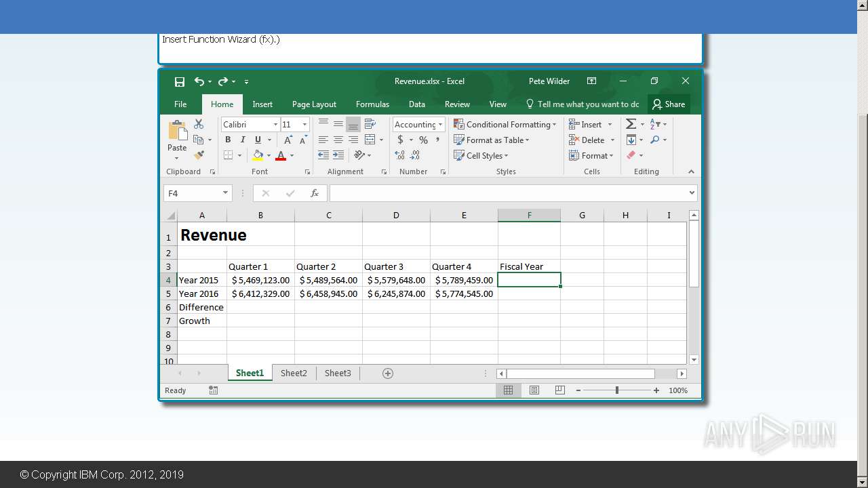Click the Redo arrow icon
The width and height of the screenshot is (868, 488).
pyautogui.click(x=222, y=81)
